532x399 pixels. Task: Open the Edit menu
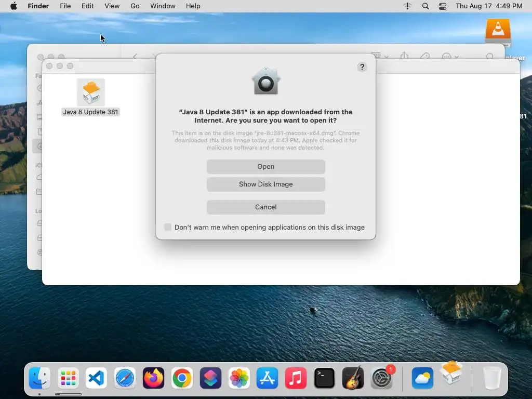pyautogui.click(x=87, y=6)
